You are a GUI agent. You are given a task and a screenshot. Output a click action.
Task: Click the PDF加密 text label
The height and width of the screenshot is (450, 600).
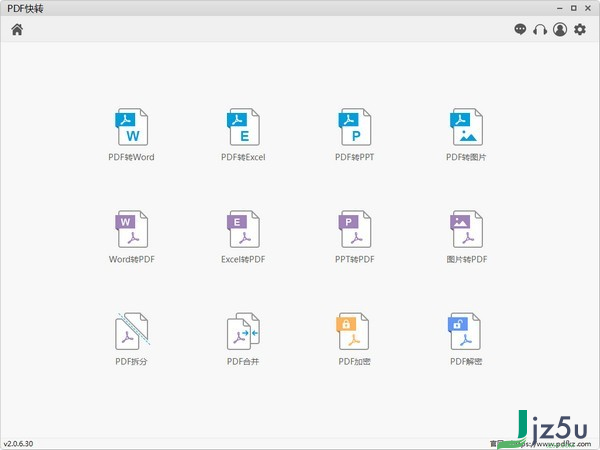354,362
